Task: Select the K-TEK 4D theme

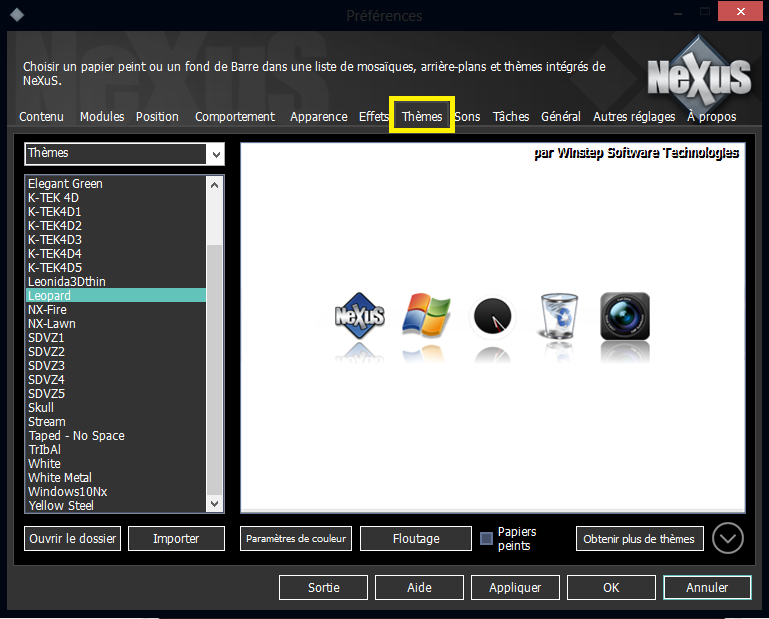Action: [116, 198]
